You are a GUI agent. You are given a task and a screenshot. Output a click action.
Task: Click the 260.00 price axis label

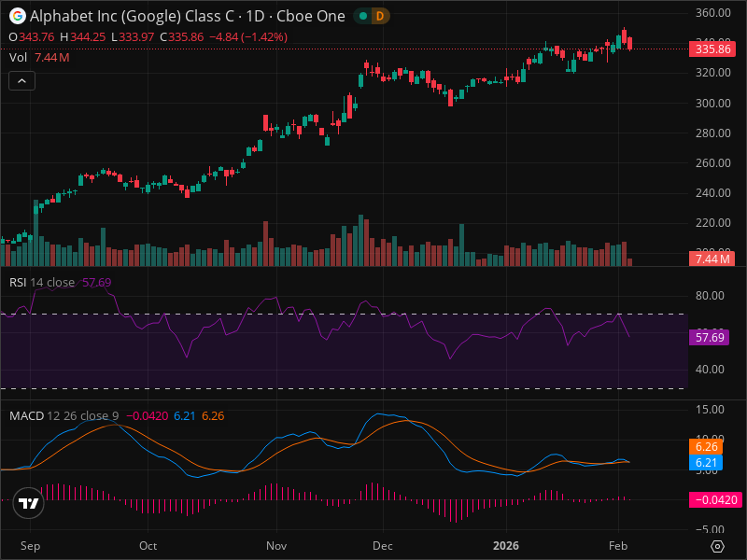pos(713,163)
